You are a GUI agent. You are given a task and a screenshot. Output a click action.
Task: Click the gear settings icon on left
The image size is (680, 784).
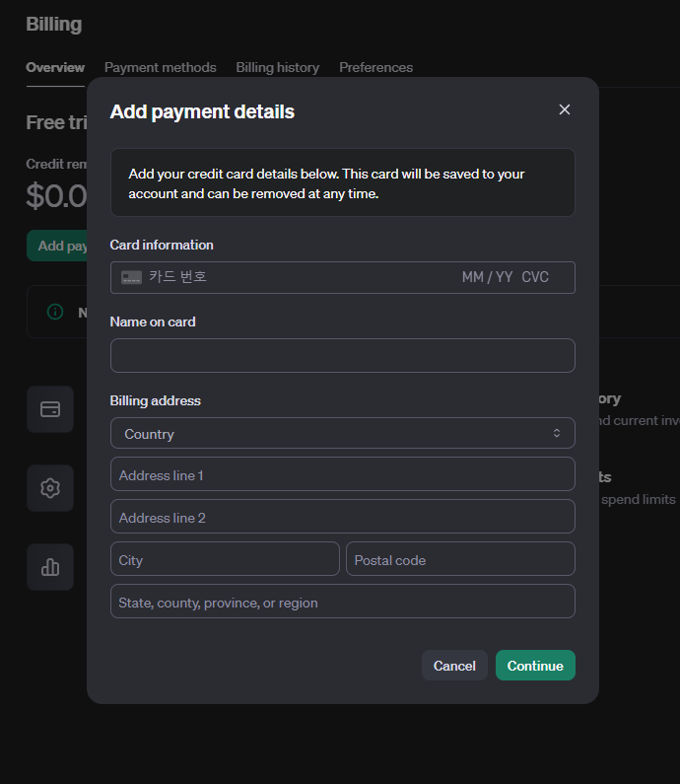(x=50, y=488)
